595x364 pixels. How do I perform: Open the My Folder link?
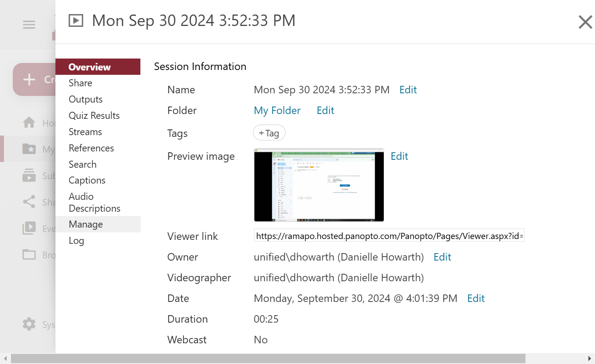[277, 110]
